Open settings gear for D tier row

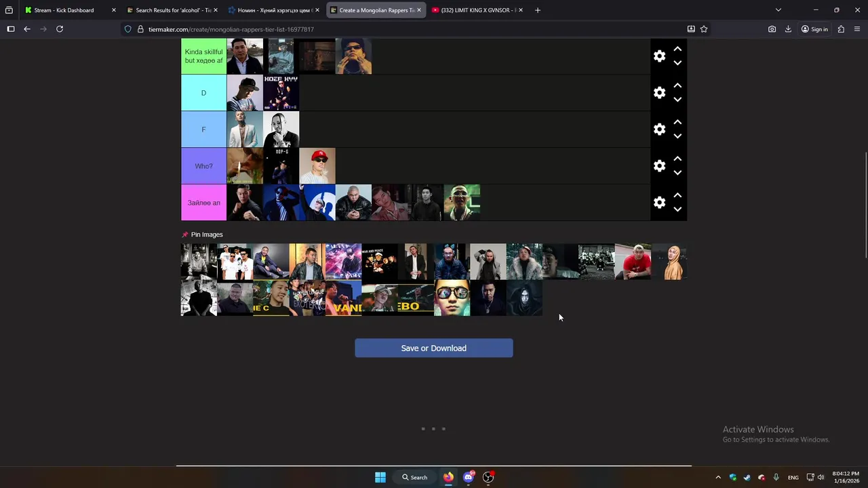(659, 93)
